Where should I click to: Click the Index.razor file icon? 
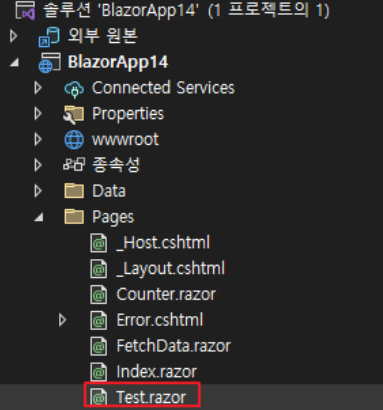pos(99,372)
